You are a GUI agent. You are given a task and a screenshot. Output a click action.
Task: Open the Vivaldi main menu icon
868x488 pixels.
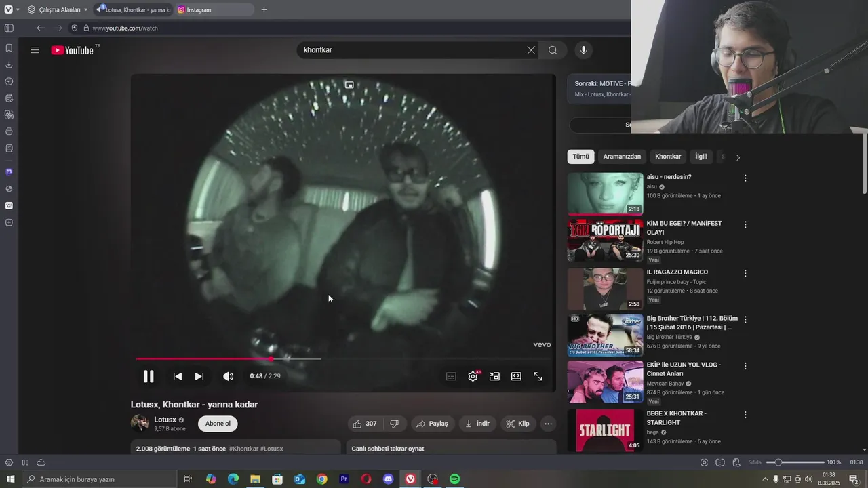click(8, 9)
